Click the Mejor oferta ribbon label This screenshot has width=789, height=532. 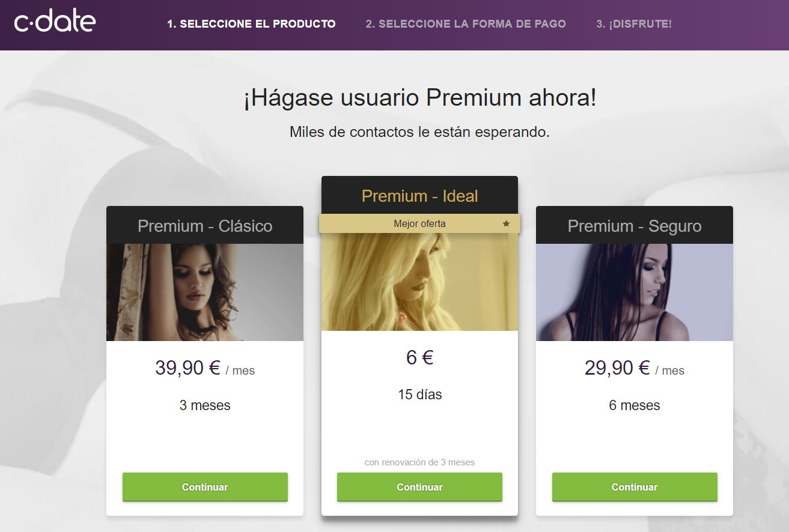point(419,223)
